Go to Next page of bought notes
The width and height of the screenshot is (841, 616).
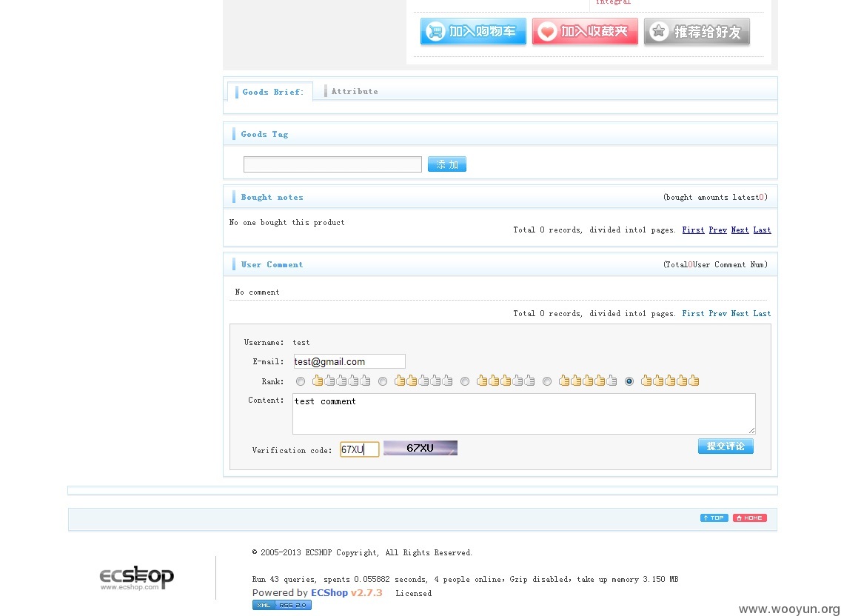tap(740, 230)
